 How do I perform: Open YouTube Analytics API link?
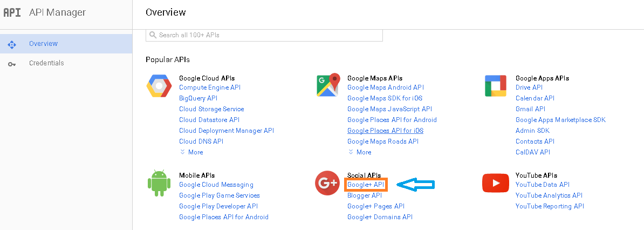pos(549,195)
